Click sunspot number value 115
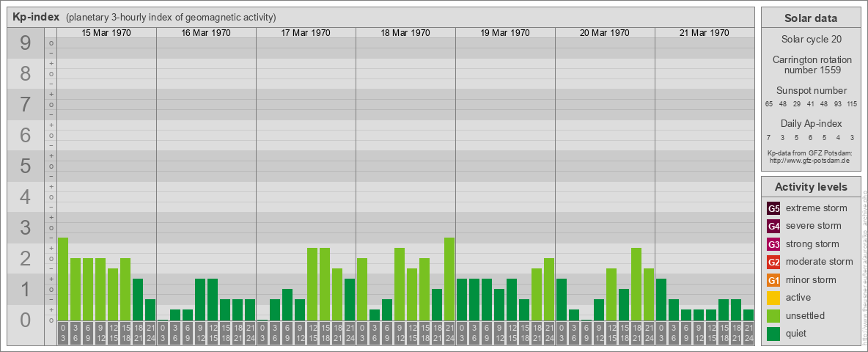 point(852,104)
